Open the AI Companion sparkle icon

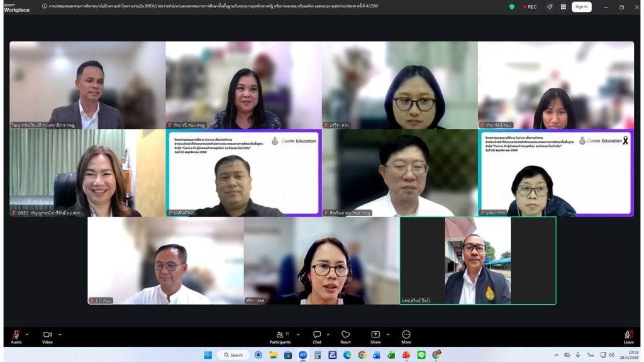(x=550, y=7)
